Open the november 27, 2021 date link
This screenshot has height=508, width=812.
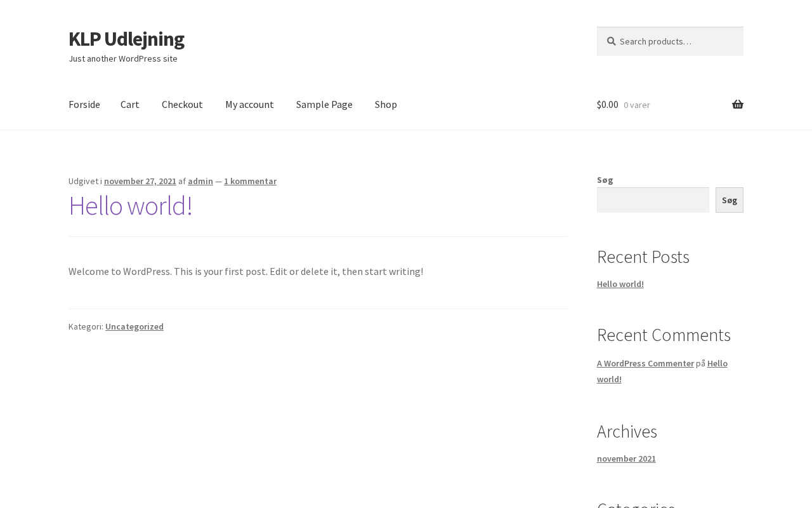(140, 181)
